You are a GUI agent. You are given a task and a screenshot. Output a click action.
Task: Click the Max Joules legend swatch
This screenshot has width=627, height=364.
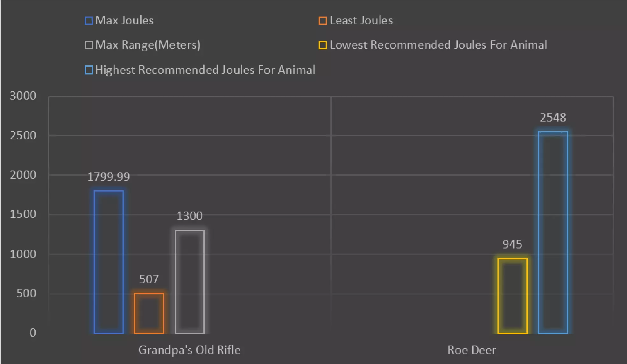click(x=89, y=21)
